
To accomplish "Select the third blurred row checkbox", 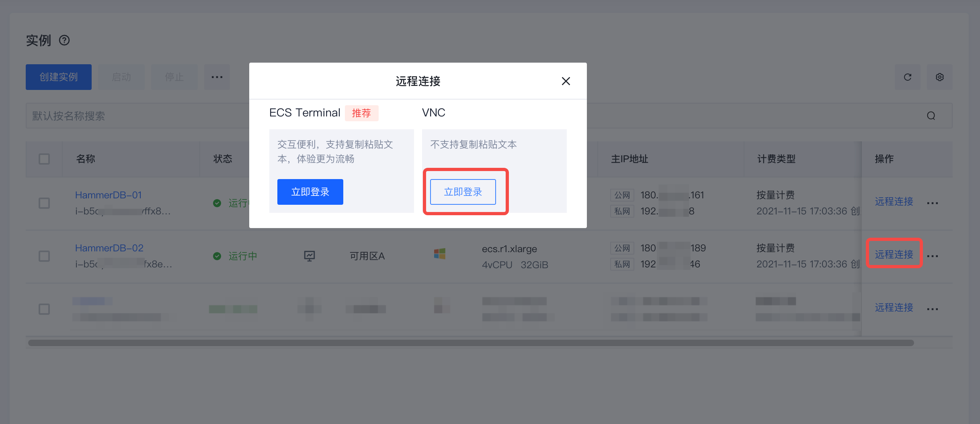I will tap(44, 309).
